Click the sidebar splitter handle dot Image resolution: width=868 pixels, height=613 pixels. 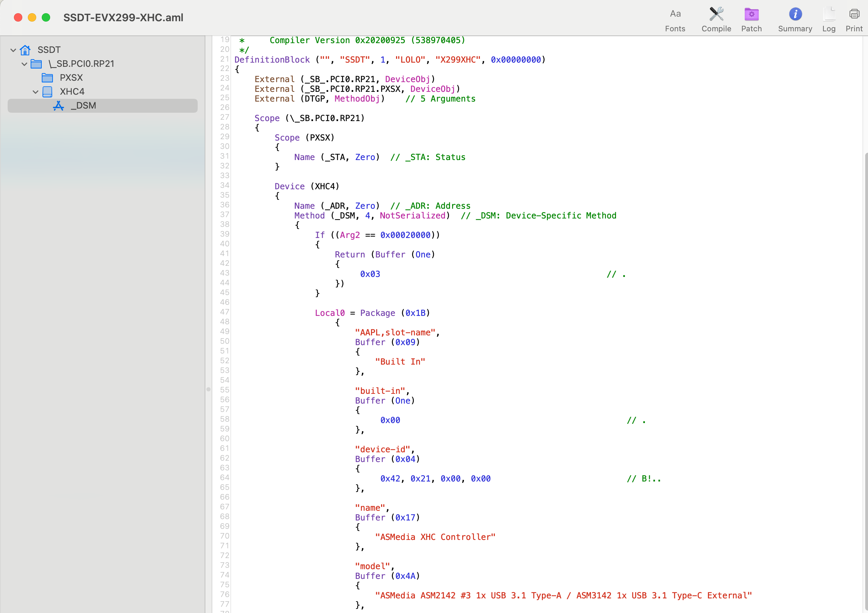(208, 389)
